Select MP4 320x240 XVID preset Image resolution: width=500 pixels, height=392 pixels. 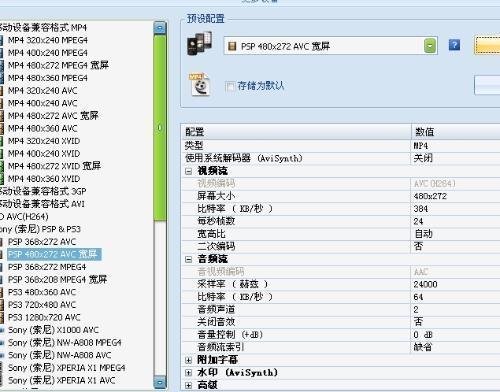[x=44, y=141]
